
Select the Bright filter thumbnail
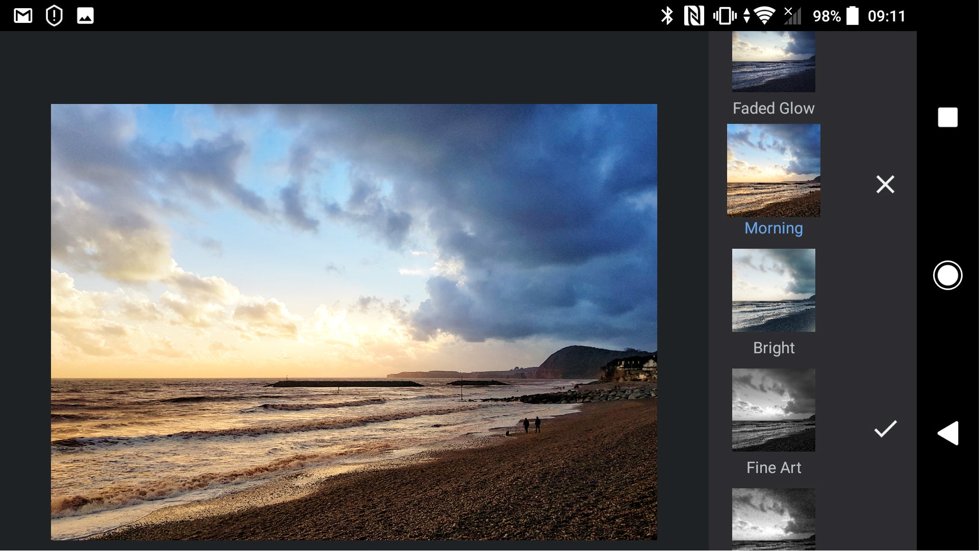[x=774, y=291]
